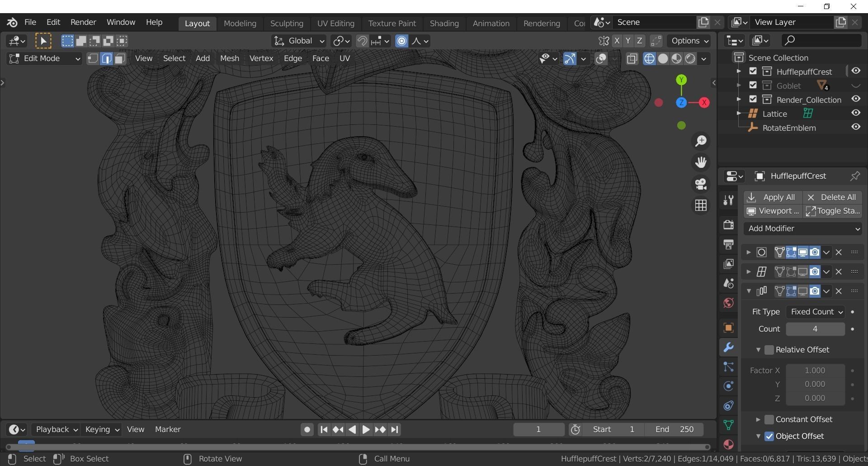The height and width of the screenshot is (466, 868).
Task: Open the Global orientation dropdown
Action: click(x=299, y=41)
